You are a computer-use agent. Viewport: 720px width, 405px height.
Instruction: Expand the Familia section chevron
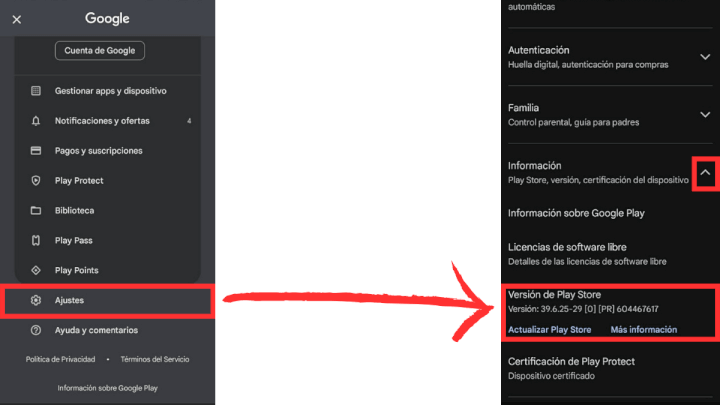[x=705, y=114]
